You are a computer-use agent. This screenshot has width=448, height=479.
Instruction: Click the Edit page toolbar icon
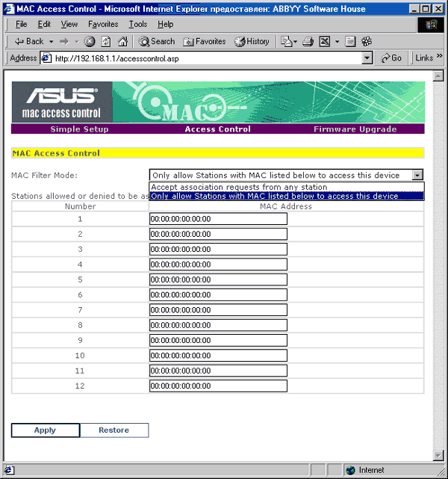[324, 41]
